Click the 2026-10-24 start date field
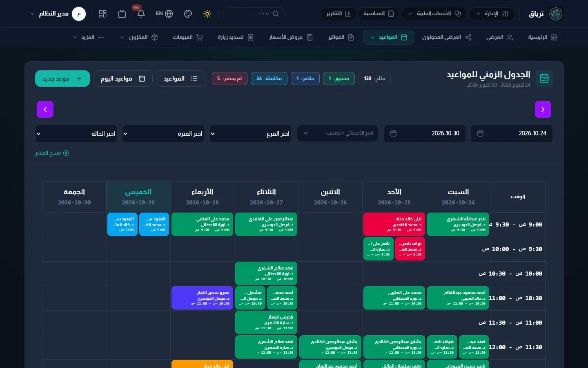Image resolution: width=588 pixels, height=368 pixels. click(512, 134)
